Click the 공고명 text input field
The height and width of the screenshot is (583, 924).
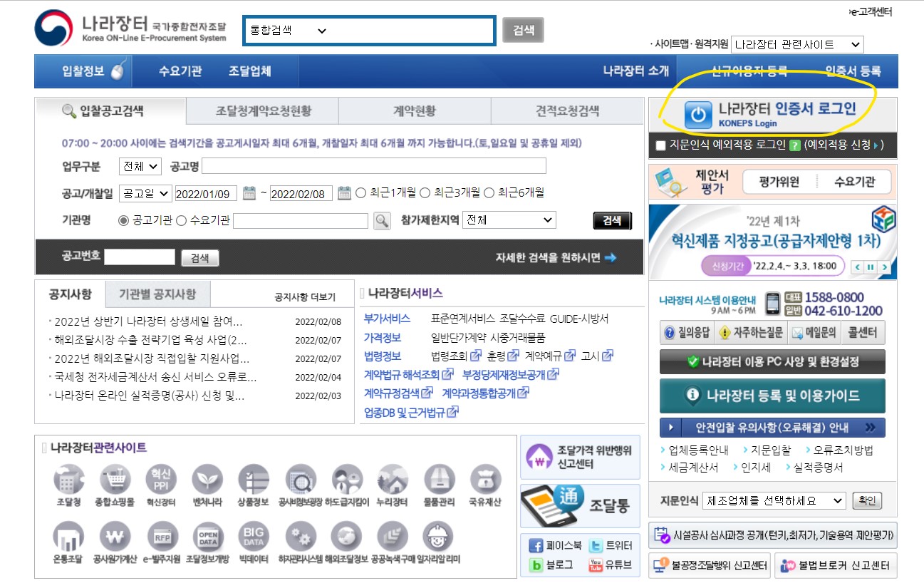pos(374,166)
